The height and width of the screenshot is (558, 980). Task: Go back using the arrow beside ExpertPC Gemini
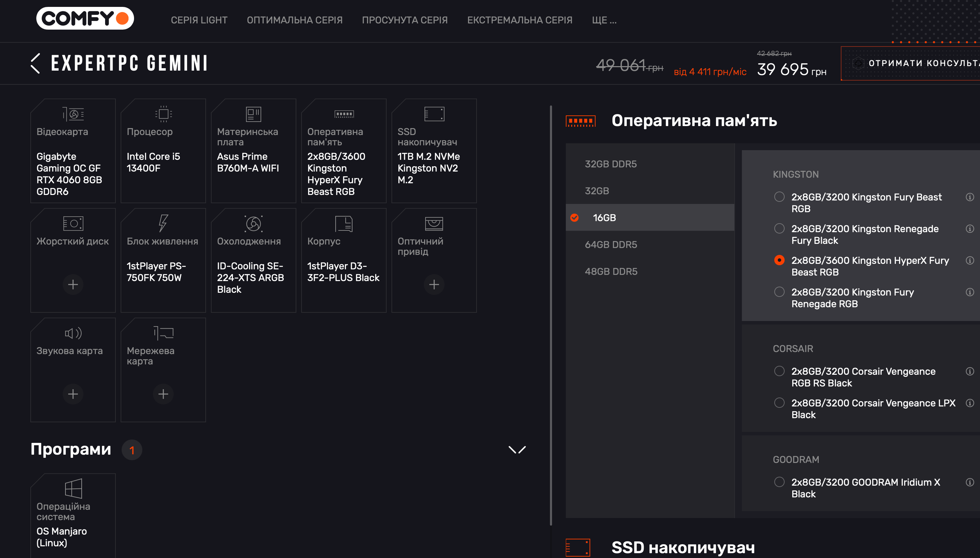tap(35, 63)
